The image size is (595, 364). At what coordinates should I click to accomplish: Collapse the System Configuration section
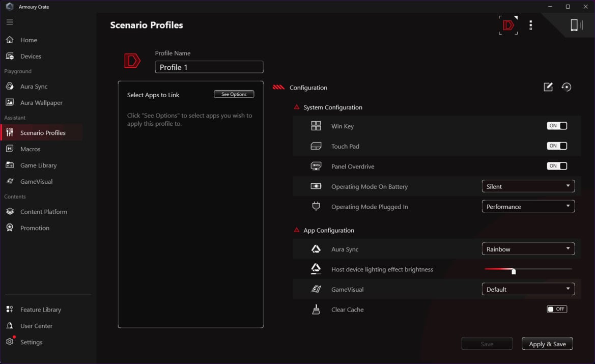(x=296, y=107)
